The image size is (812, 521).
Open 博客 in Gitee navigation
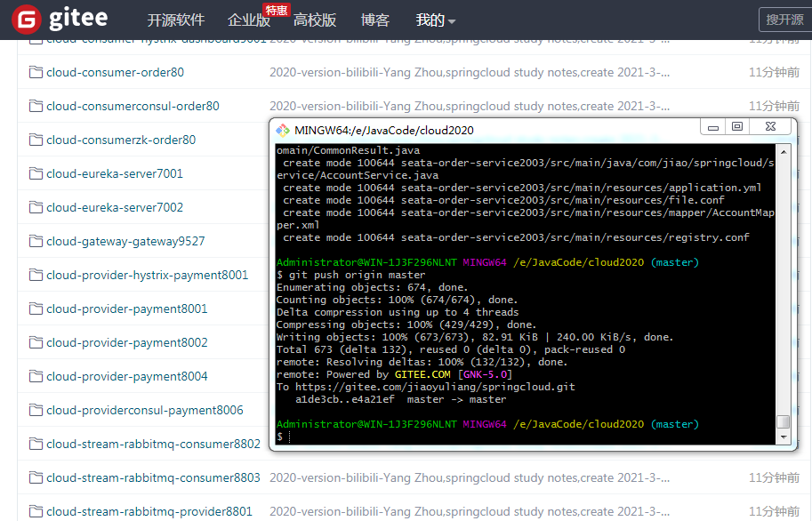375,20
